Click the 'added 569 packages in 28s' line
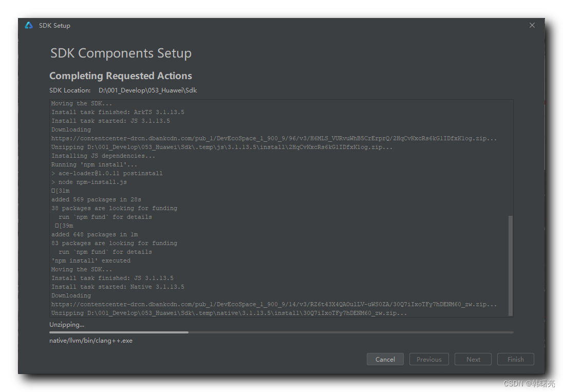The height and width of the screenshot is (392, 563). tap(96, 199)
